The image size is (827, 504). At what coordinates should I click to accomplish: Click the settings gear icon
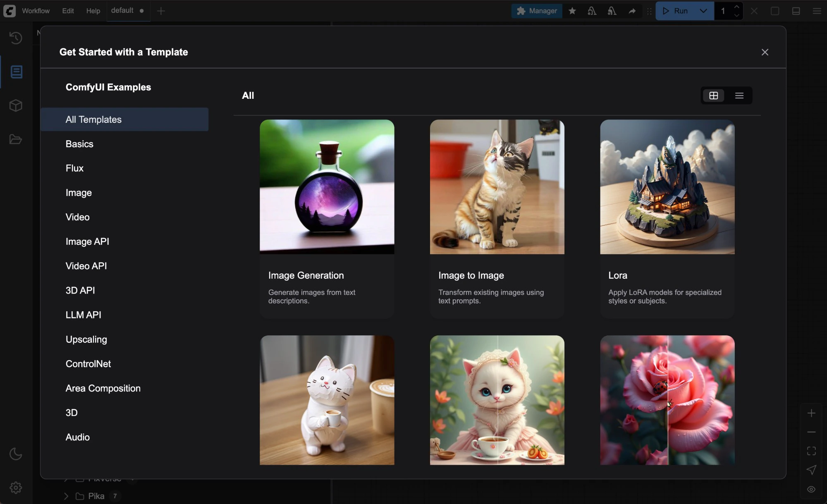click(16, 488)
